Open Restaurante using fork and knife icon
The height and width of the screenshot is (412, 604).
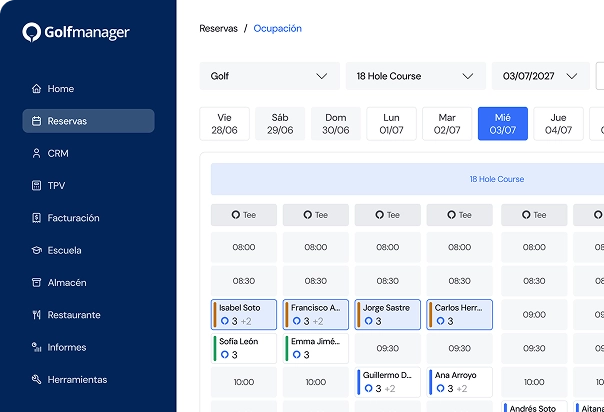(x=36, y=315)
